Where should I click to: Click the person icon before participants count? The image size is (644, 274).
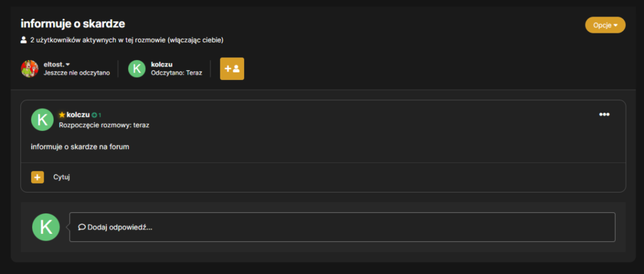click(x=24, y=41)
